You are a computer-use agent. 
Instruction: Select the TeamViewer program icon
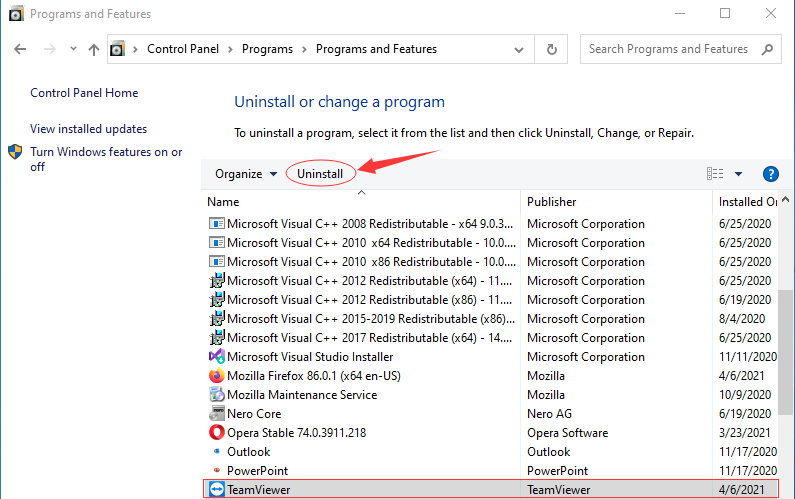click(216, 489)
